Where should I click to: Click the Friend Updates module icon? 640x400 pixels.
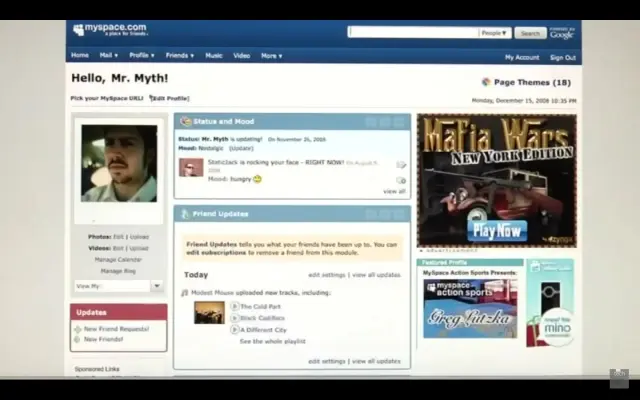coord(184,214)
